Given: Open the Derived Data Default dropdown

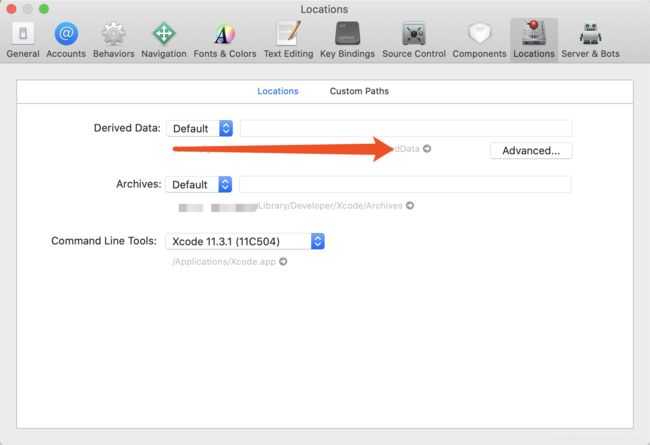Looking at the screenshot, I should (x=199, y=128).
